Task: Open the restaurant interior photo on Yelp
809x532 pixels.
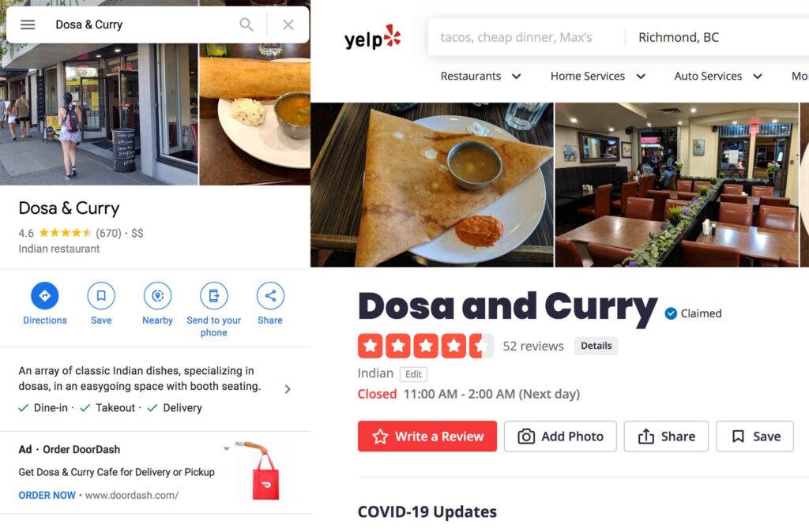Action: [676, 185]
